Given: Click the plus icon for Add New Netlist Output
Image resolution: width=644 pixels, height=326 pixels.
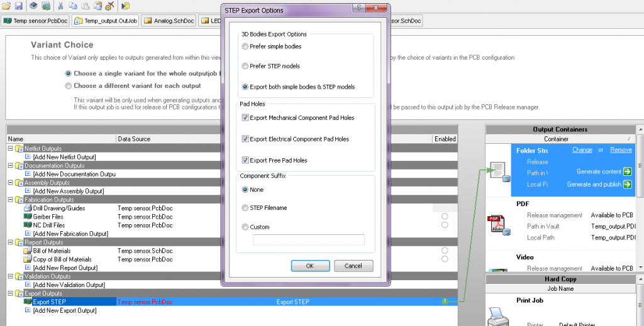Looking at the screenshot, I should pyautogui.click(x=28, y=156).
